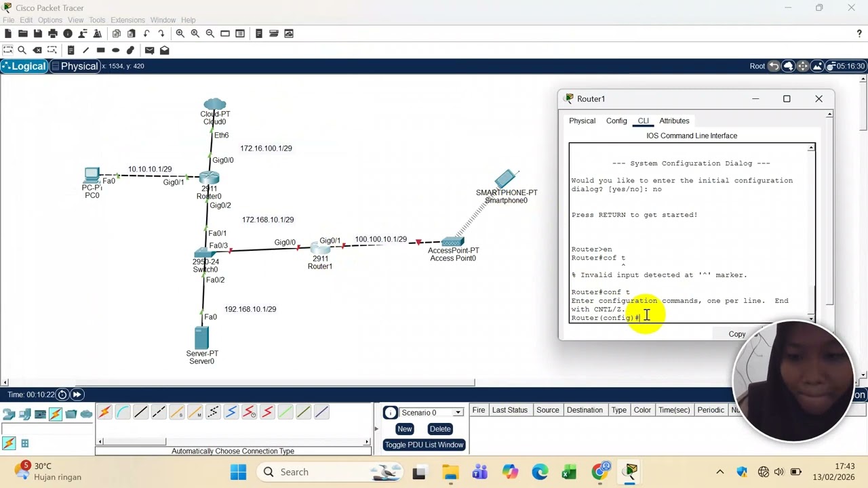Click the Delete scenario button

coord(440,429)
